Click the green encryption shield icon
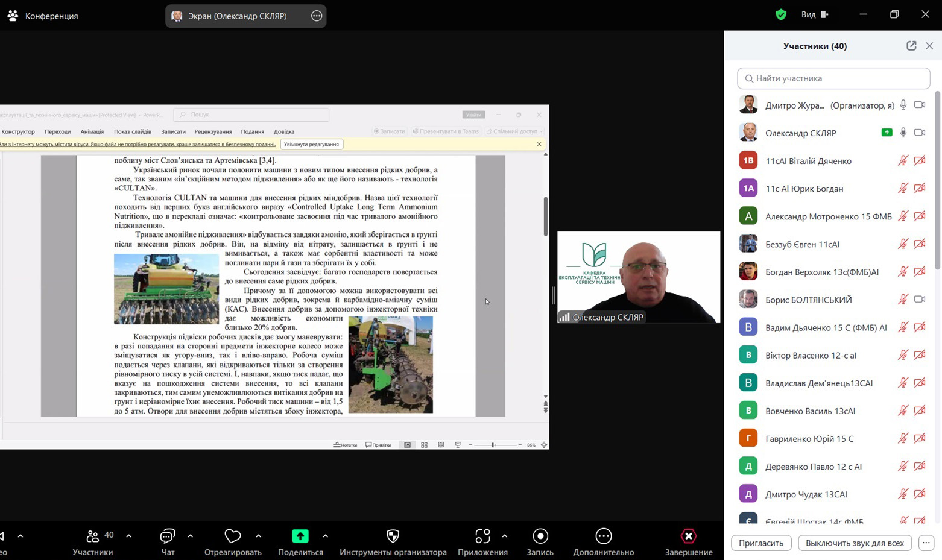The width and height of the screenshot is (942, 560). [781, 14]
